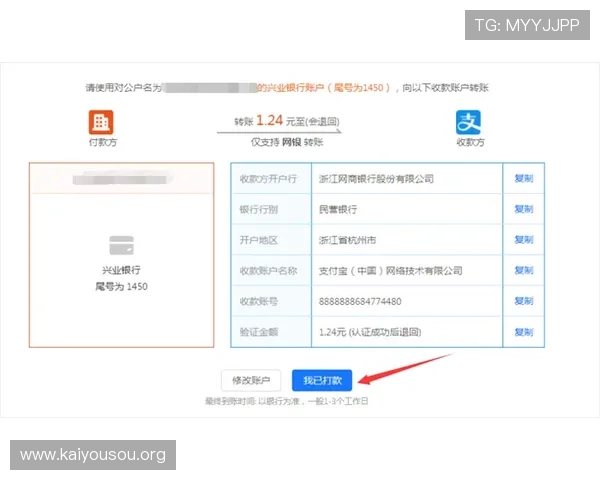Select the account number 8888888684774480
This screenshot has height=480, width=600.
pyautogui.click(x=360, y=301)
